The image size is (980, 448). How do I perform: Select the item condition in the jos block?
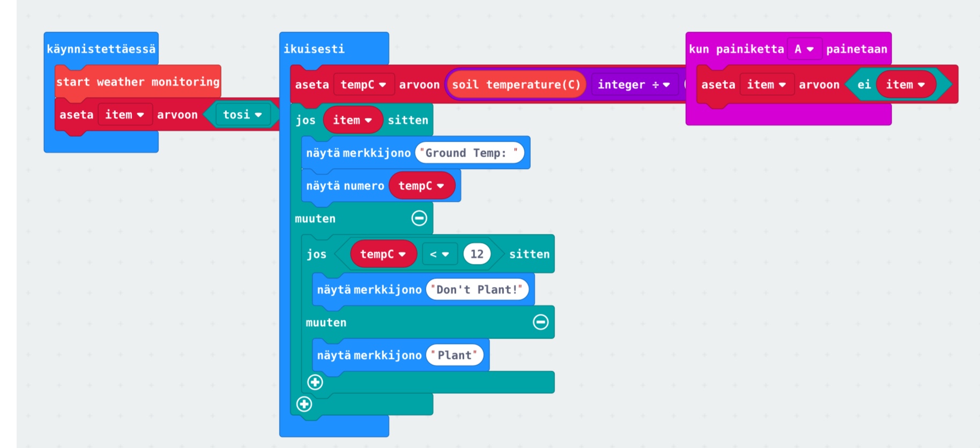pos(346,120)
